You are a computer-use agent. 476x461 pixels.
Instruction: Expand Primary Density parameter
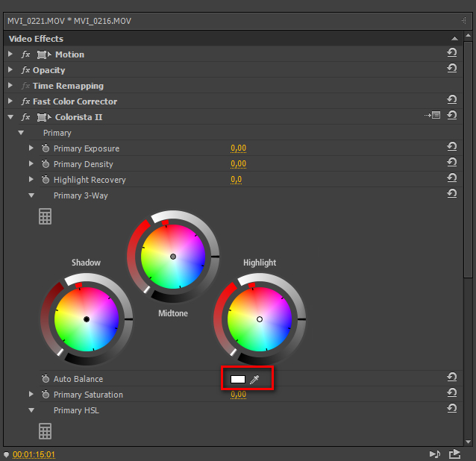point(31,163)
